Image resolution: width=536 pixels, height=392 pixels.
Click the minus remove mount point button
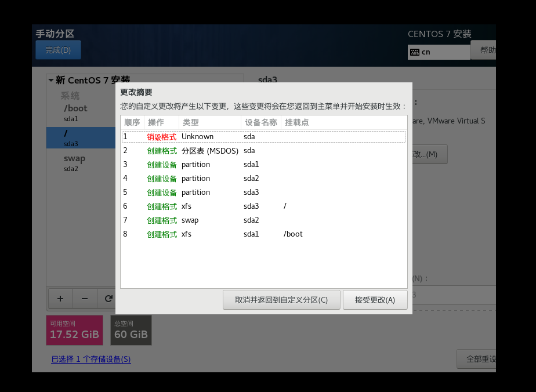pyautogui.click(x=85, y=299)
